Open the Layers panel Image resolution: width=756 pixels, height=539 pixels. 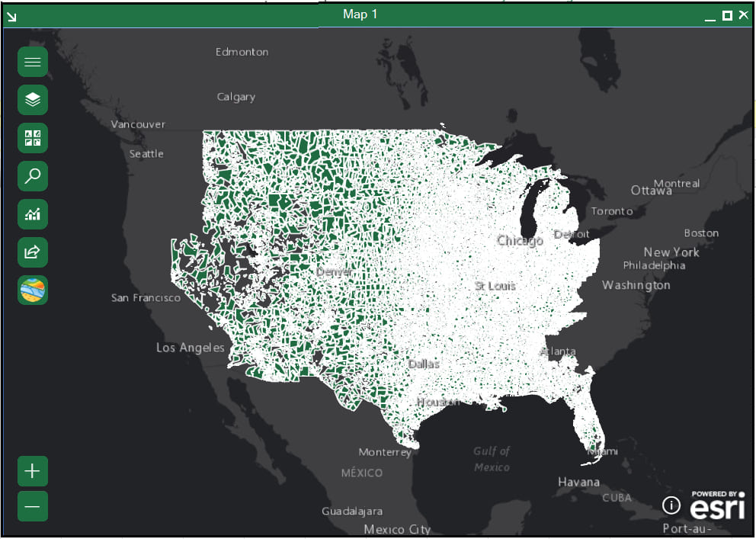[32, 100]
